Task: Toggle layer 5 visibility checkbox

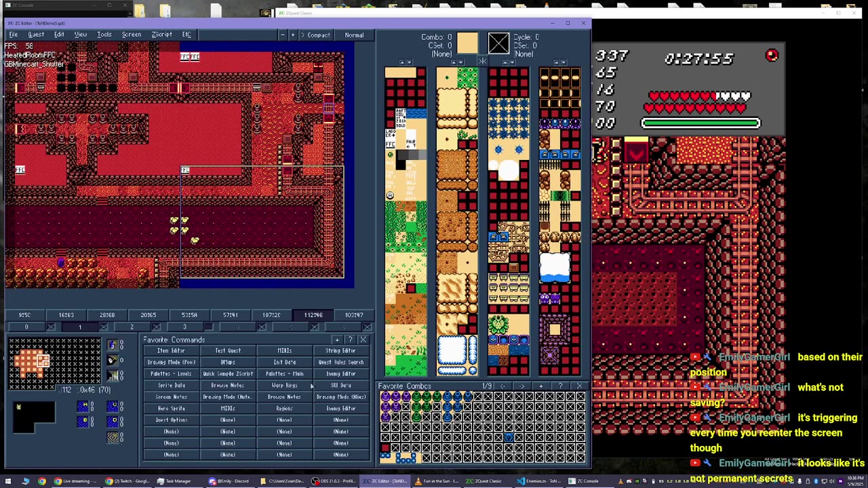Action: click(314, 327)
